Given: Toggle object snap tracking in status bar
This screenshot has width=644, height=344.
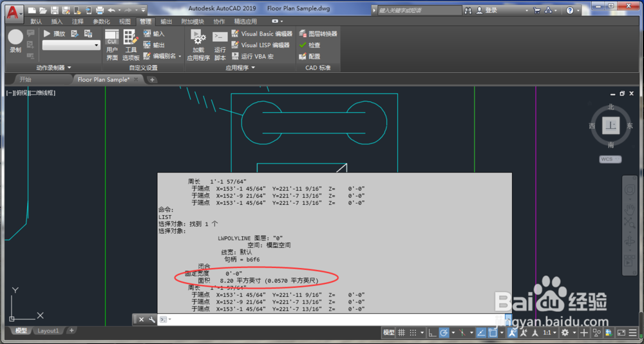Looking at the screenshot, I should (x=481, y=332).
